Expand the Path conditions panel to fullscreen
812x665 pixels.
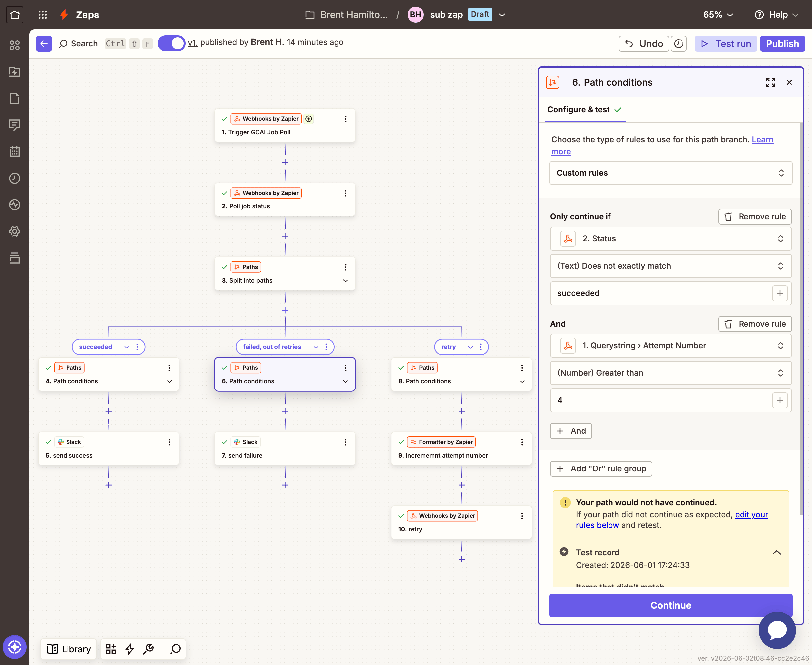[x=770, y=82]
